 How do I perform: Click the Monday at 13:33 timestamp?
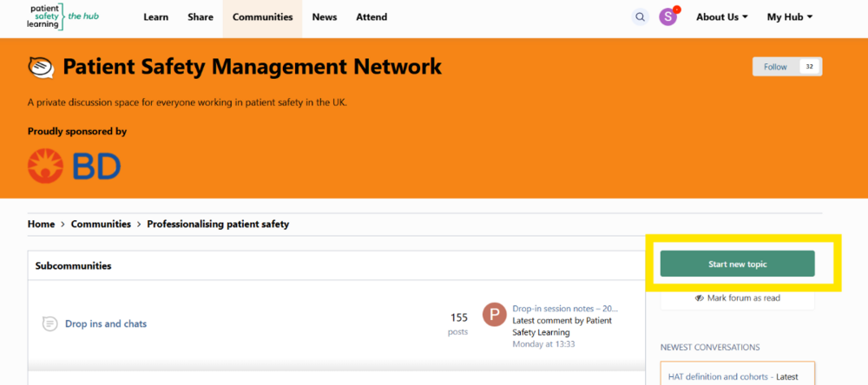[x=543, y=344]
